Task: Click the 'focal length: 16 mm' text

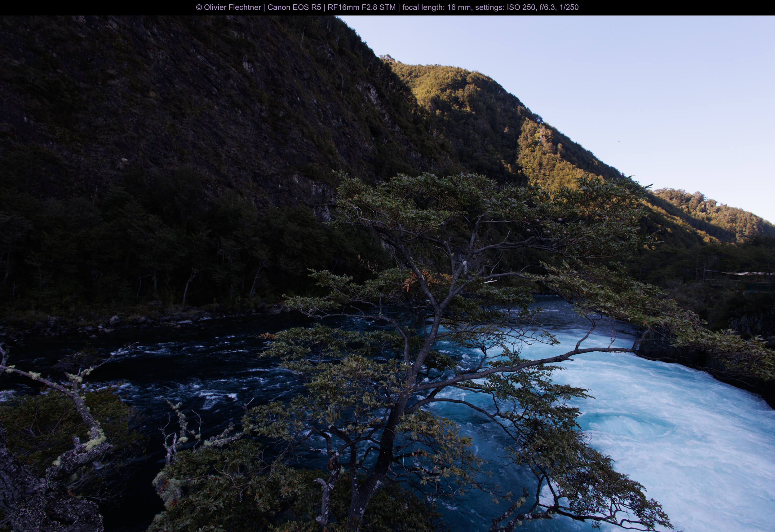Action: [x=437, y=7]
